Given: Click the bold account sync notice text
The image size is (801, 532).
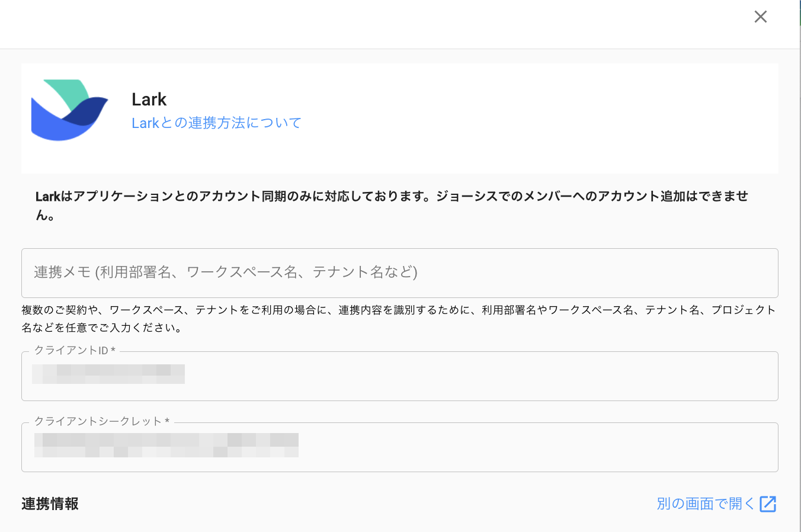Looking at the screenshot, I should click(x=391, y=196).
